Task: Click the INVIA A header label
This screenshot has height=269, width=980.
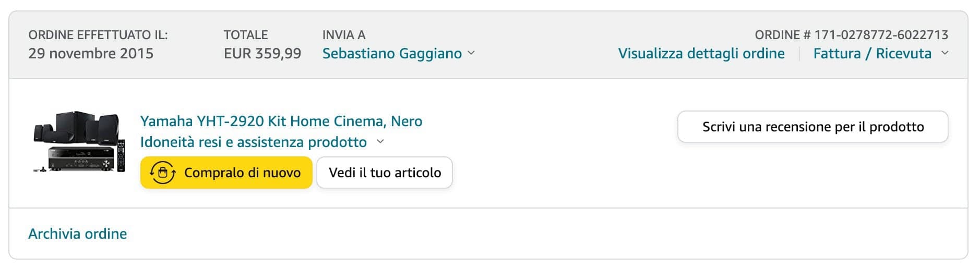Action: point(344,35)
